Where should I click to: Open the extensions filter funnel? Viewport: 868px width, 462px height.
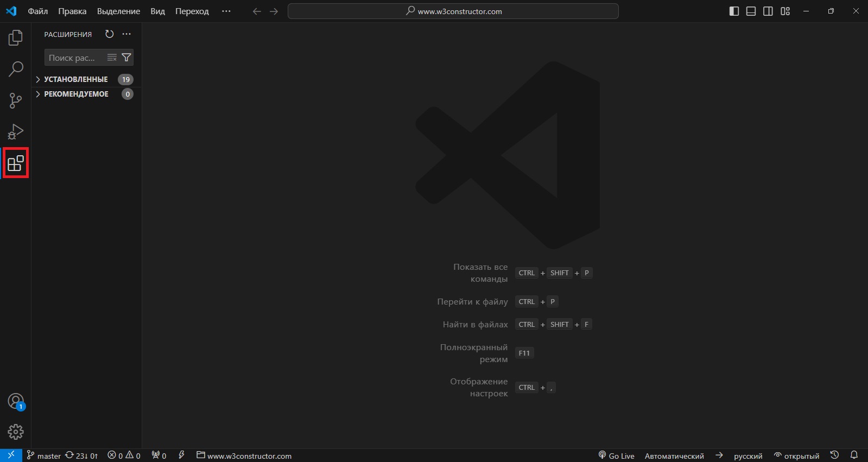pyautogui.click(x=126, y=58)
